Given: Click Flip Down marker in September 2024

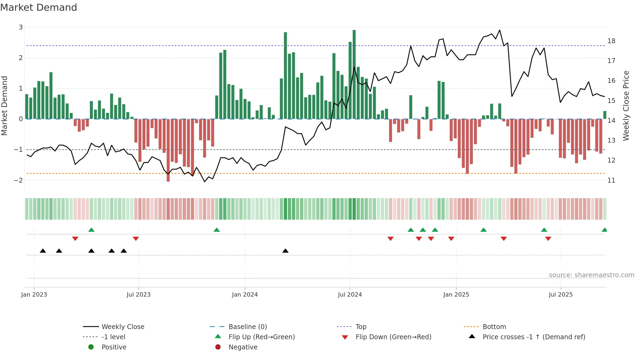Looking at the screenshot, I should click(x=390, y=239).
